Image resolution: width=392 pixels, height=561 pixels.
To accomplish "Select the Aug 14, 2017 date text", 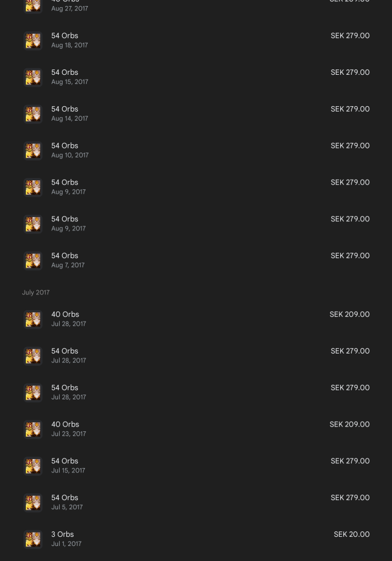I will (x=70, y=118).
